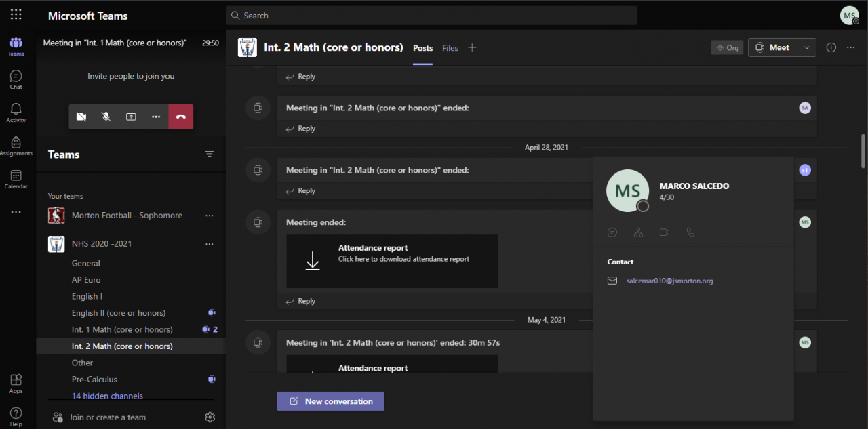The height and width of the screenshot is (429, 868).
Task: Open the Chat section in left rail
Action: point(16,80)
